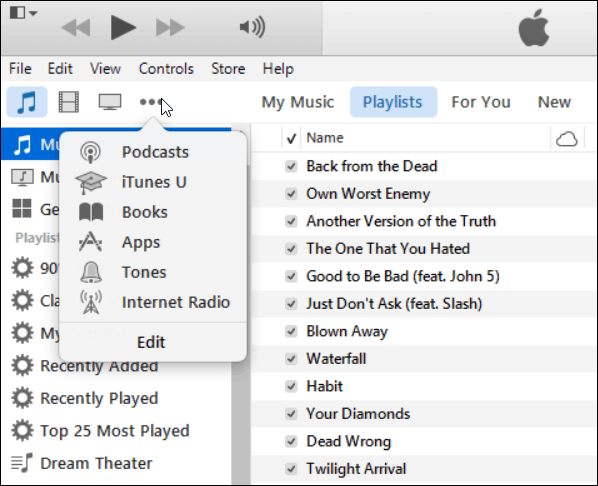Select Books in the media list
598x486 pixels.
[x=145, y=212]
